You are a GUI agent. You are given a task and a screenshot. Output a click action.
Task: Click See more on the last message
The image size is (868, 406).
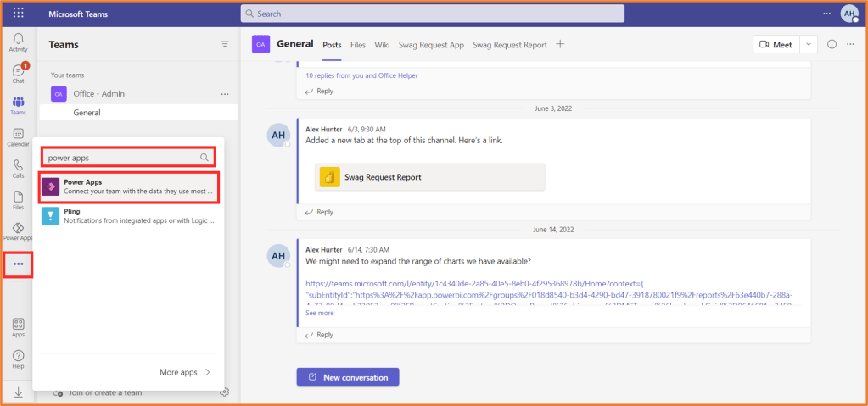(x=319, y=313)
